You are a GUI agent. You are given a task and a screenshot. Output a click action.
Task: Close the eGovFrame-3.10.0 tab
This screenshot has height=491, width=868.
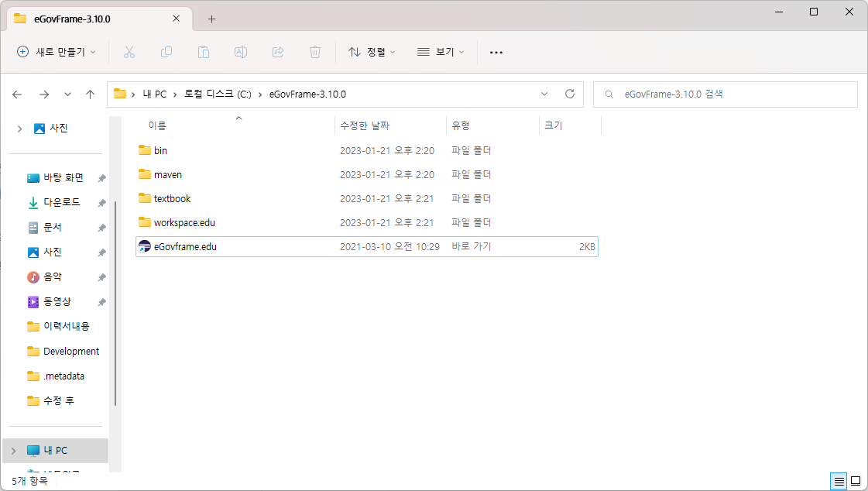176,19
